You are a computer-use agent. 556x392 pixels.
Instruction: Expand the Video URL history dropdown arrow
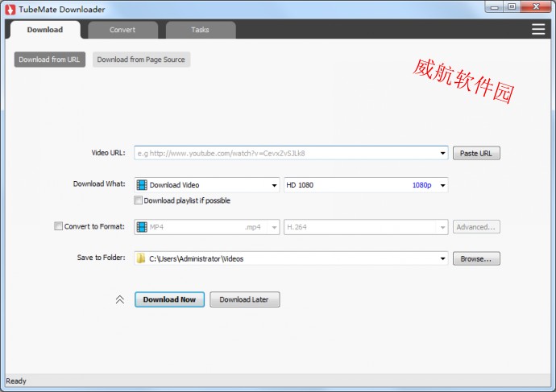coord(442,153)
